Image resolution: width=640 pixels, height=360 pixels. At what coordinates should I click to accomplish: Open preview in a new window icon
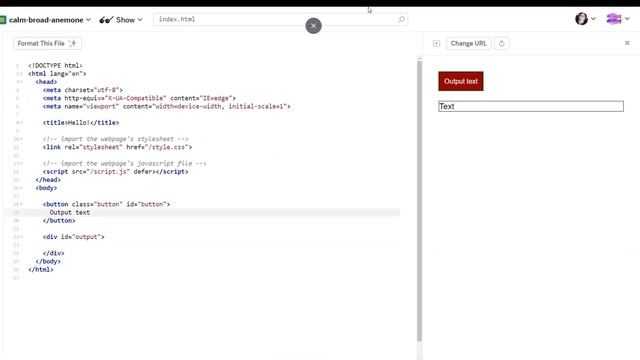[436, 43]
